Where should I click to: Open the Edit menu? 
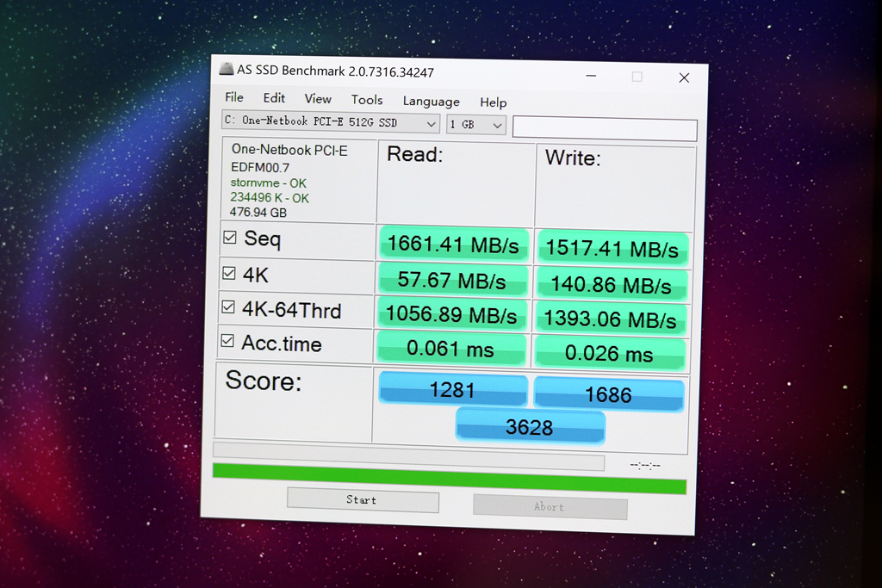click(x=274, y=98)
